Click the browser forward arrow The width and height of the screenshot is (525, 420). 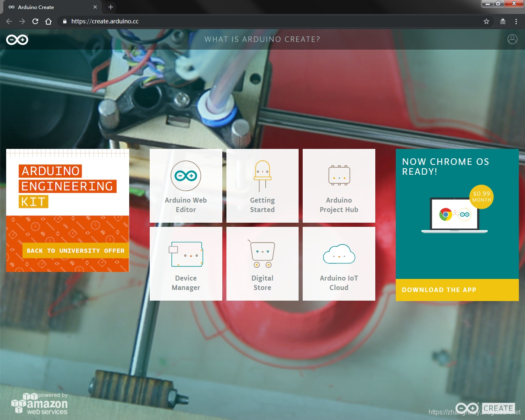point(22,21)
